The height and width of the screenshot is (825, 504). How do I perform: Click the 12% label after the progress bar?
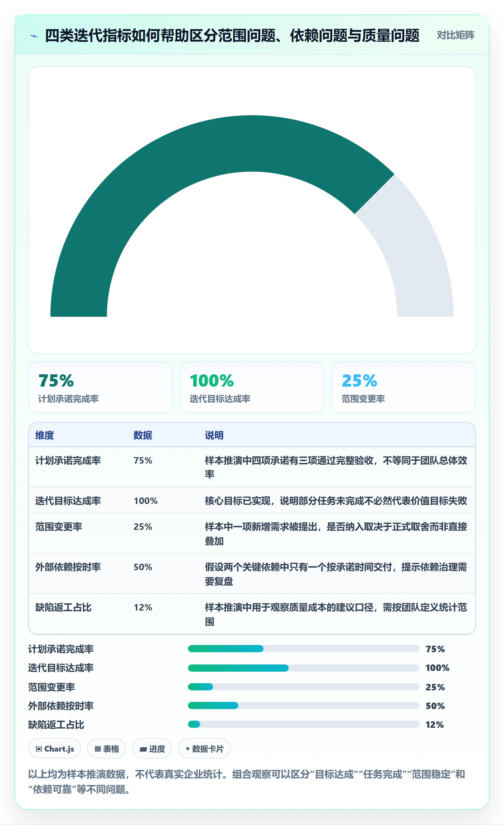click(x=435, y=724)
